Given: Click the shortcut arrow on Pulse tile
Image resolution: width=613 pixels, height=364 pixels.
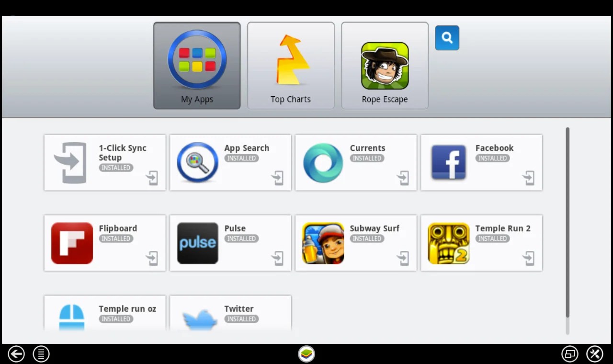Looking at the screenshot, I should tap(277, 259).
